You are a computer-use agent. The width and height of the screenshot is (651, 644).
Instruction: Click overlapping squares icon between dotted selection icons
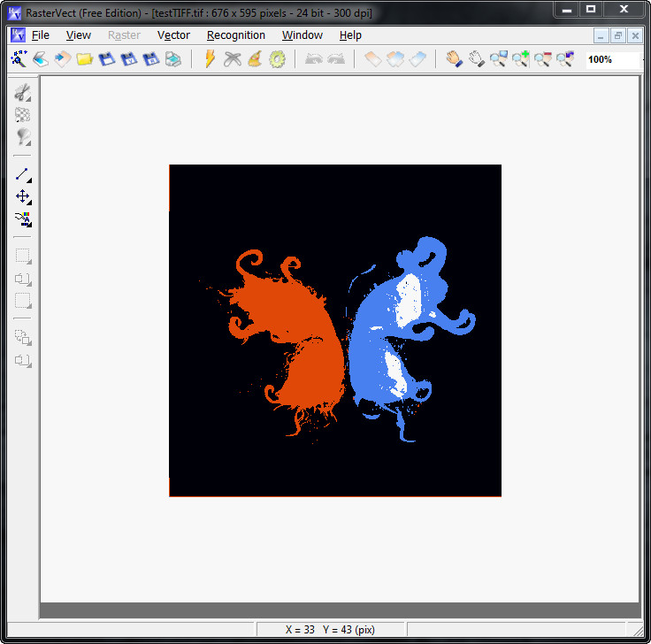(23, 279)
